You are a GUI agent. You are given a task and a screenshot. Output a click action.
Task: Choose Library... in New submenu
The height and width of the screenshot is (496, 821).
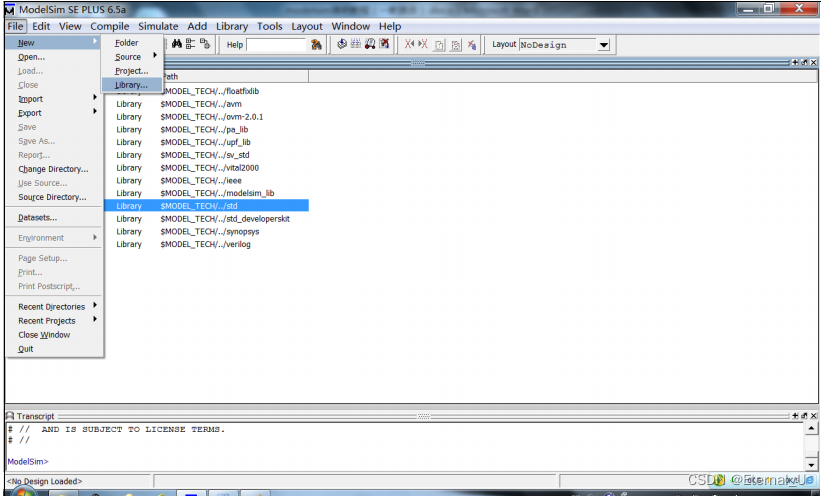(131, 85)
